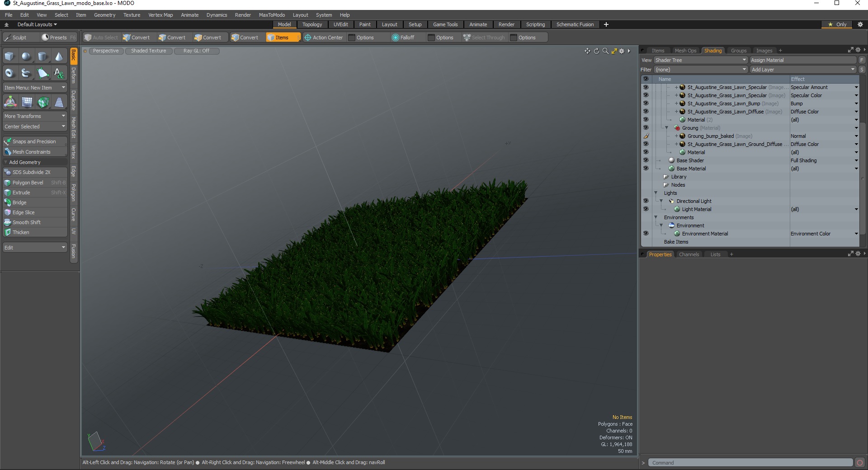Click the Taper trapezoid grid tool
This screenshot has height=470, width=868.
[x=59, y=102]
